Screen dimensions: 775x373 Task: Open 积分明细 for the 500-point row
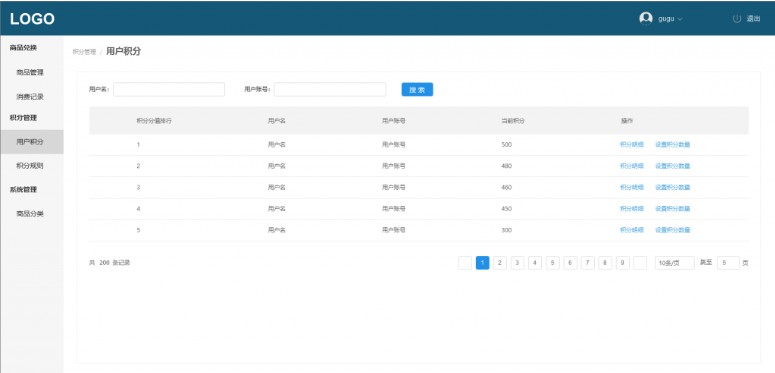point(632,145)
